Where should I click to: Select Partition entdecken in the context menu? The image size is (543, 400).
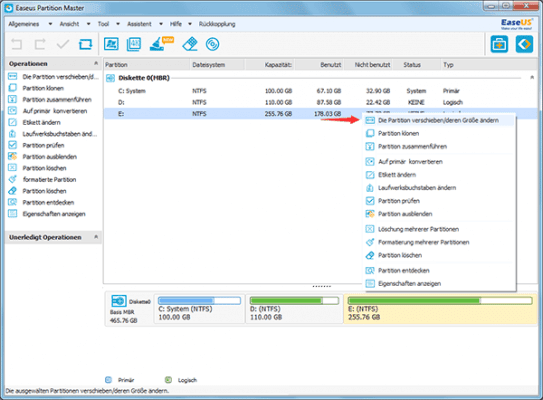tap(439, 270)
